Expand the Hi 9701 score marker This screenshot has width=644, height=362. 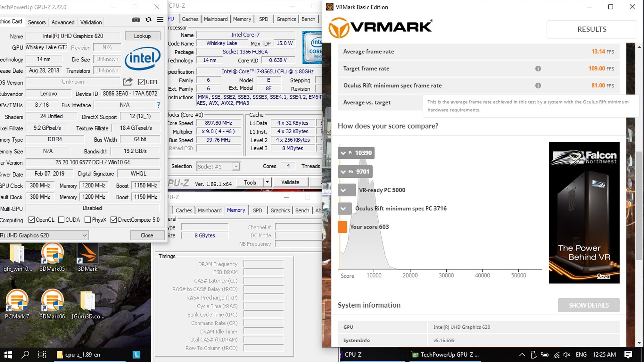(355, 171)
